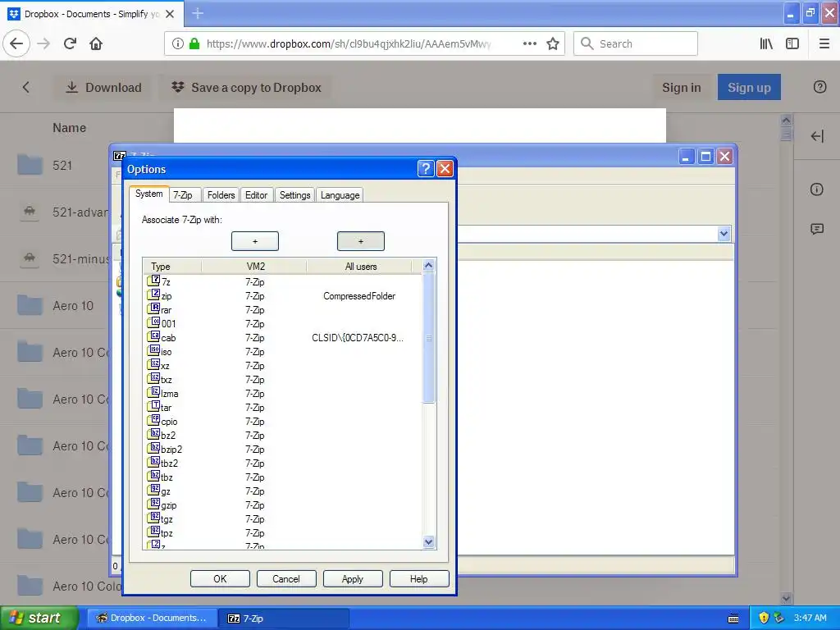This screenshot has width=840, height=630.
Task: Click Save a copy to Dropbox
Action: (246, 87)
